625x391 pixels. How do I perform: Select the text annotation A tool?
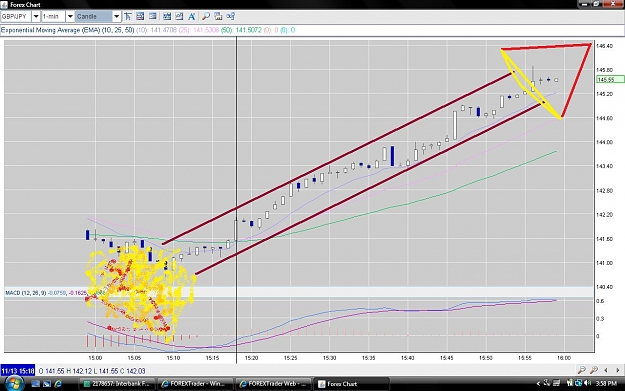coord(192,16)
